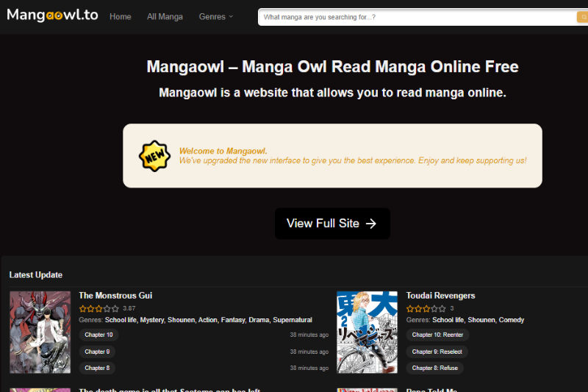588x392 pixels.
Task: Click the arrow in View Full Site
Action: (x=371, y=224)
